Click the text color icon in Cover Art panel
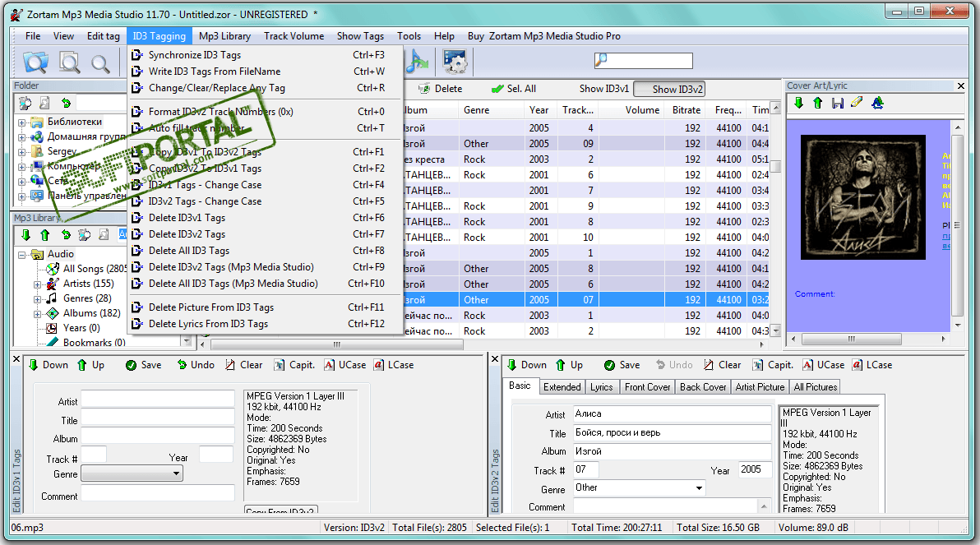 (877, 103)
